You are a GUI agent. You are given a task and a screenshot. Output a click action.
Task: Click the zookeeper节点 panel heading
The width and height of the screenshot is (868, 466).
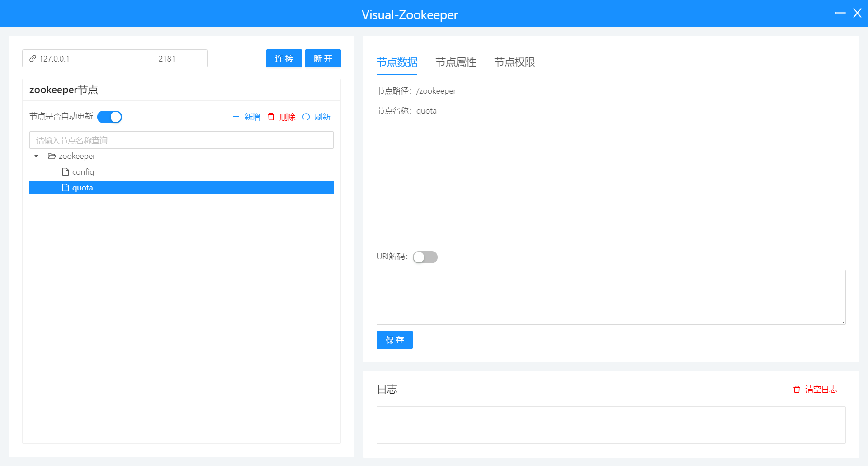coord(64,90)
